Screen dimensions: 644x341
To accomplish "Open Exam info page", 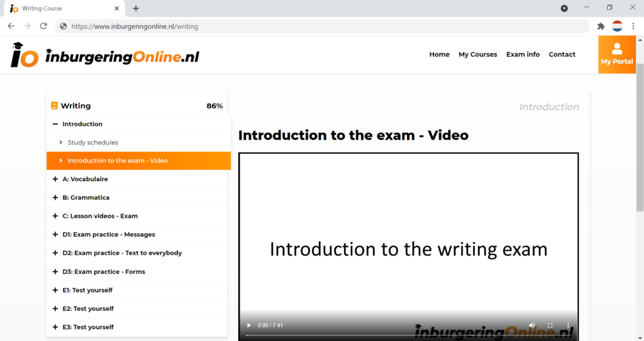I will pos(523,54).
